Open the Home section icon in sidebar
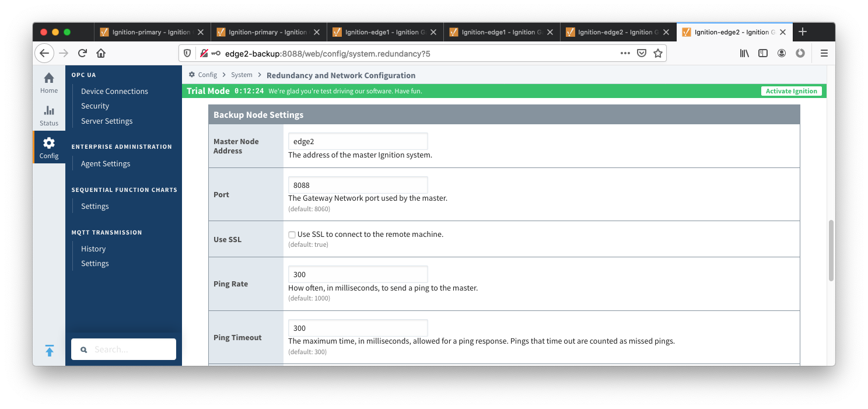868x409 pixels. (49, 78)
